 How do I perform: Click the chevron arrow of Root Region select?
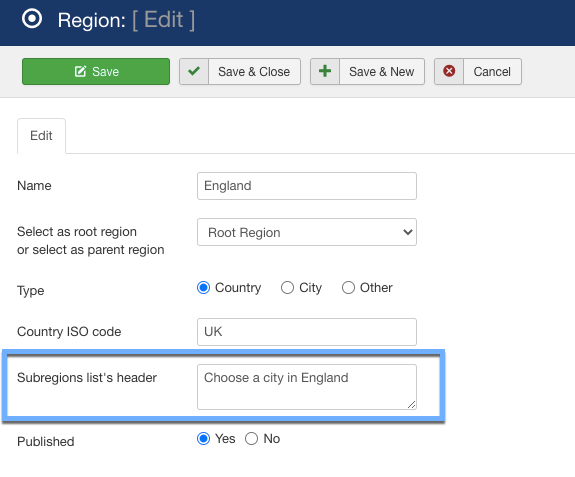407,232
